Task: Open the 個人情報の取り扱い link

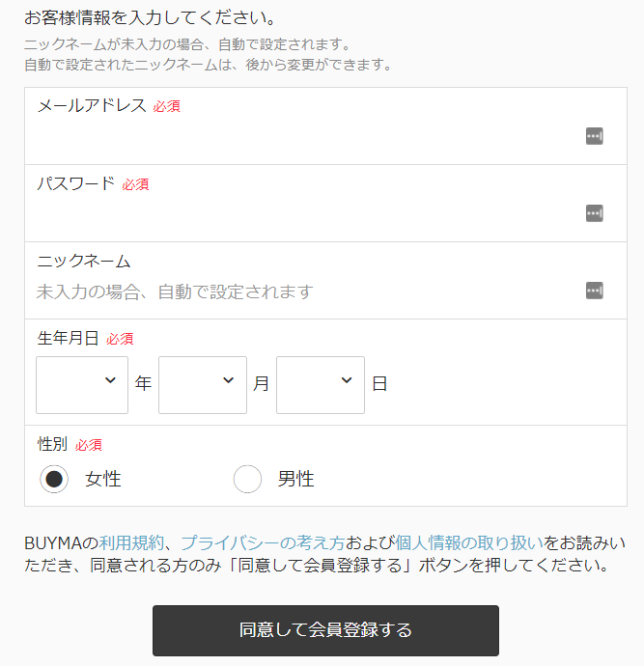Action: [469, 542]
